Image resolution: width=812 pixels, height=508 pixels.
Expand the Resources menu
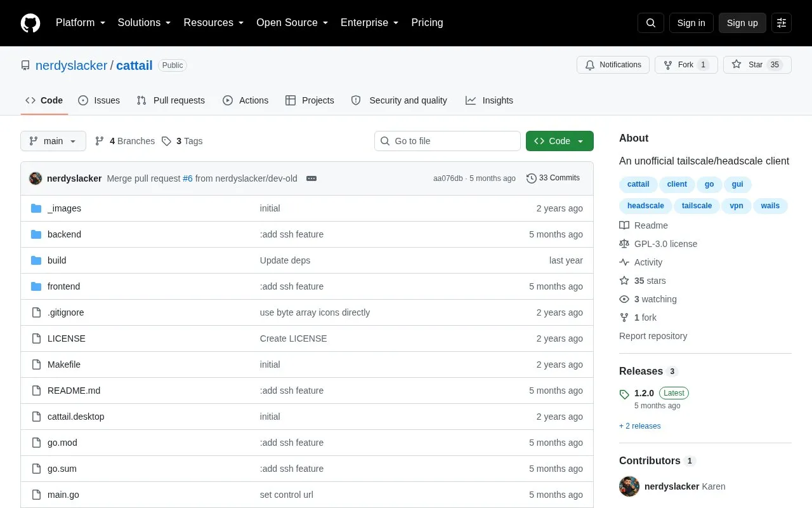[x=214, y=23]
